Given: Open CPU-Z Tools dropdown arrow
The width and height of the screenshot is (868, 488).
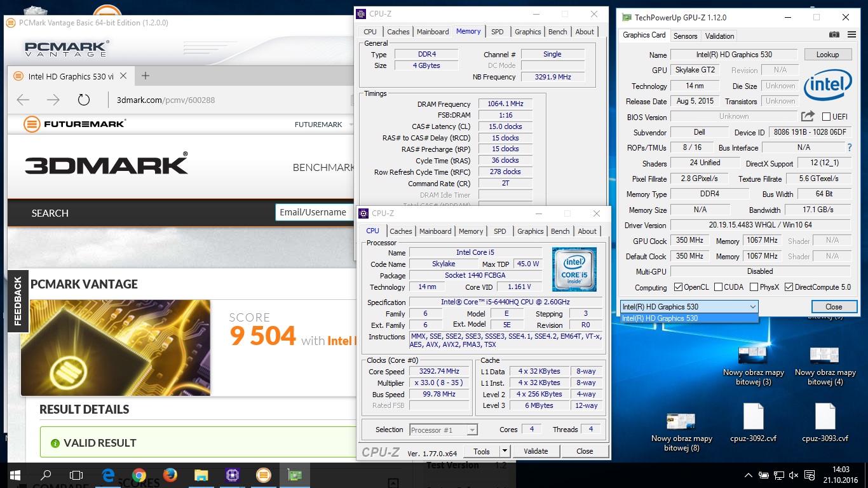Looking at the screenshot, I should point(505,451).
